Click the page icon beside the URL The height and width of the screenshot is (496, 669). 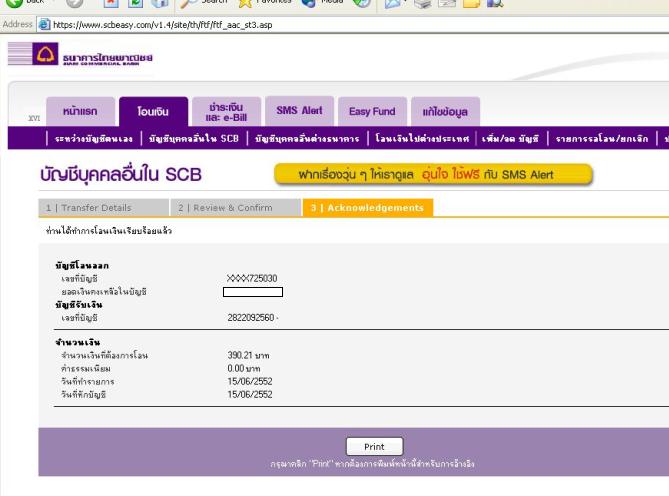44,24
